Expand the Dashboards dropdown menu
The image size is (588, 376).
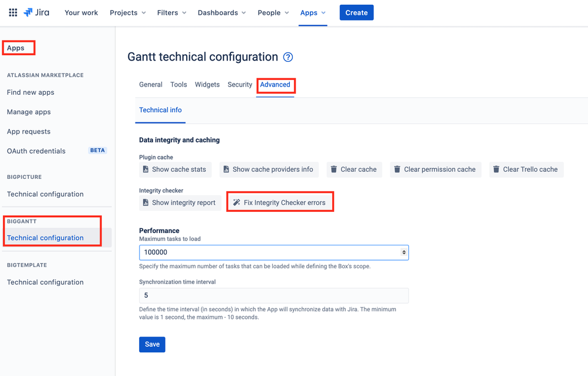[x=222, y=13]
